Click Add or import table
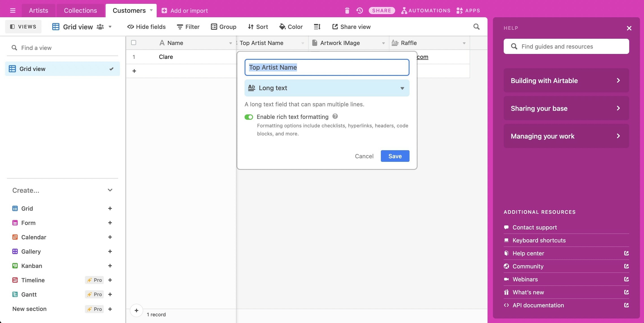The width and height of the screenshot is (644, 323). (x=185, y=11)
